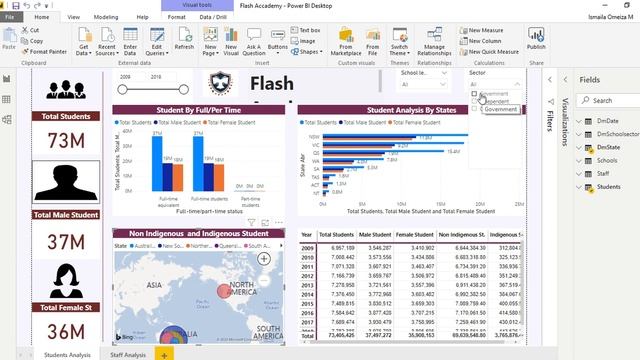This screenshot has width=640, height=360.
Task: Expand the DimSchoolsector table
Action: tap(579, 134)
